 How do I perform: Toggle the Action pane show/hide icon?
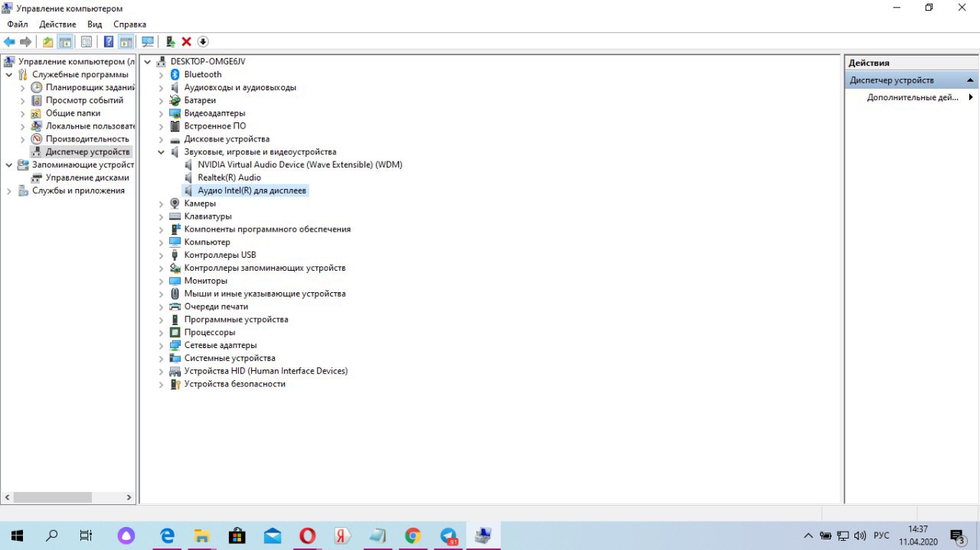click(x=126, y=41)
